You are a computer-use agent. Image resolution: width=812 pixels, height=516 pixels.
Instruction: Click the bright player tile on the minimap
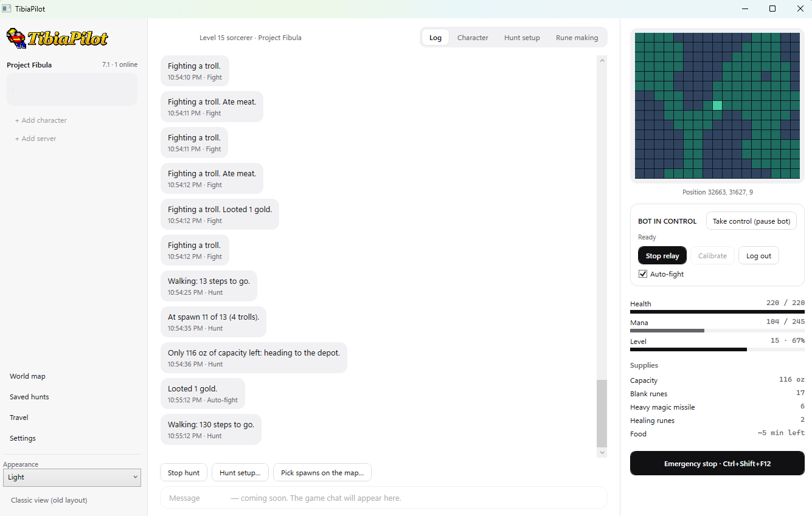click(x=717, y=105)
